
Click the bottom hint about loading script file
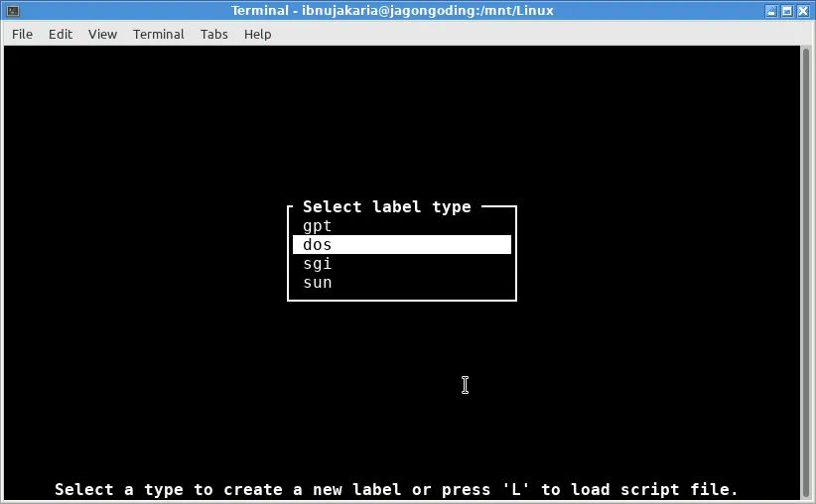pyautogui.click(x=396, y=489)
